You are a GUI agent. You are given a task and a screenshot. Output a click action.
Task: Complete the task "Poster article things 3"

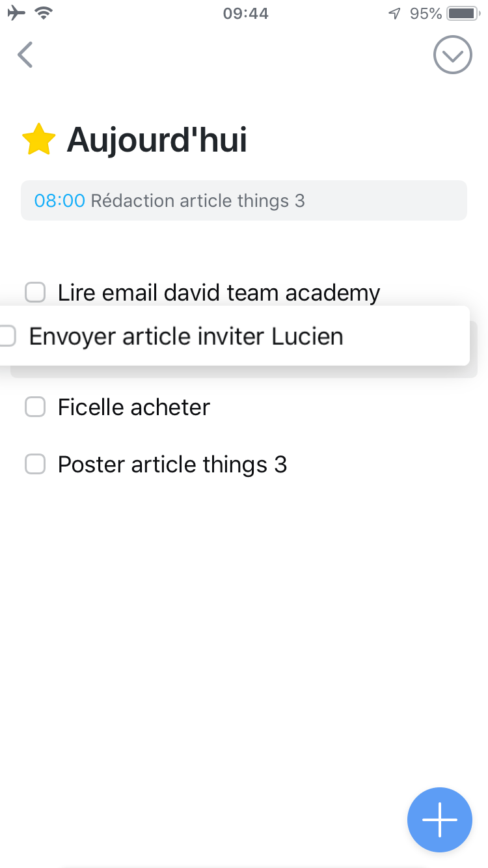[x=35, y=464]
